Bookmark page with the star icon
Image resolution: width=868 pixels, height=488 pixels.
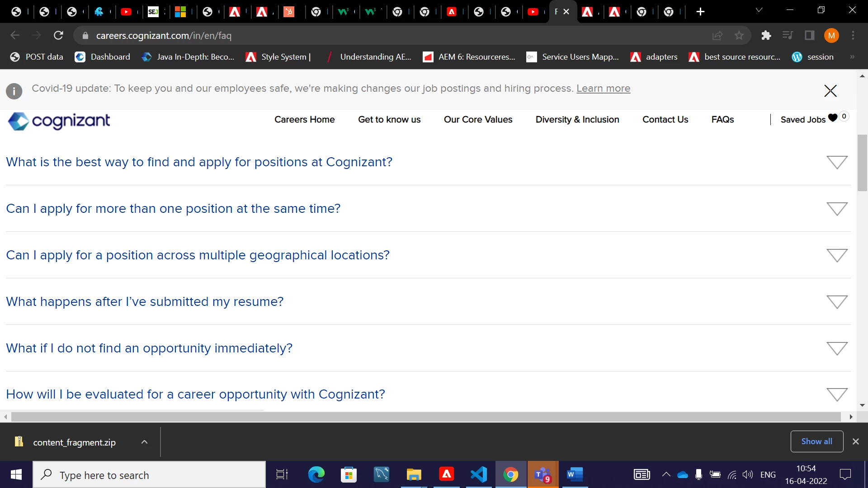739,36
